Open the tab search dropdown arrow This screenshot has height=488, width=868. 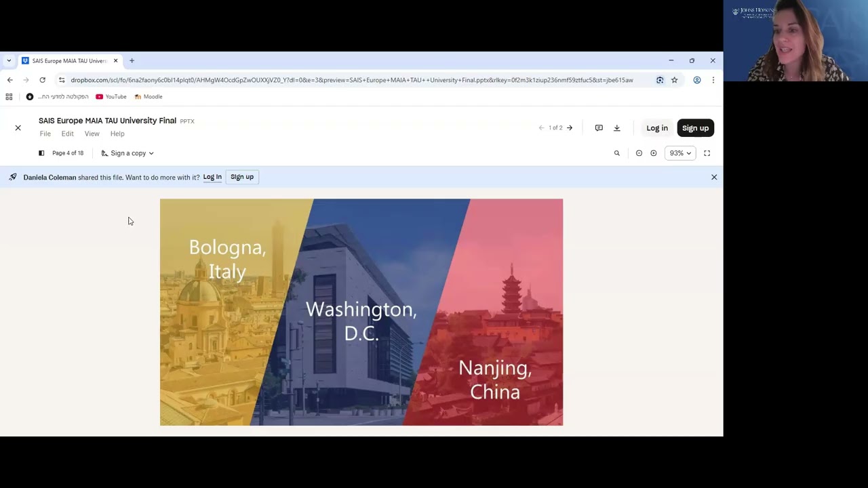[x=9, y=61]
